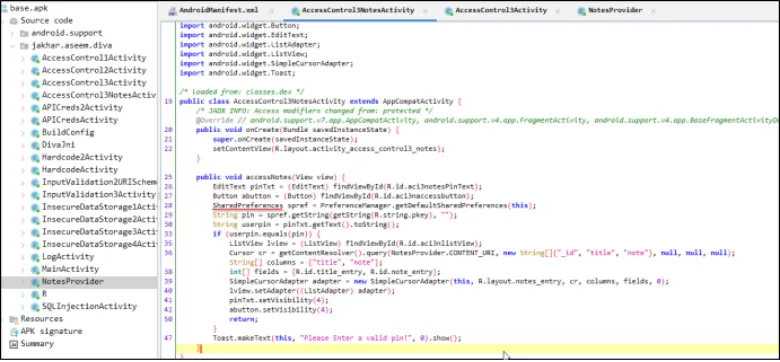The height and width of the screenshot is (362, 780).
Task: Click the android.support package folder icon
Action: pyautogui.click(x=24, y=33)
